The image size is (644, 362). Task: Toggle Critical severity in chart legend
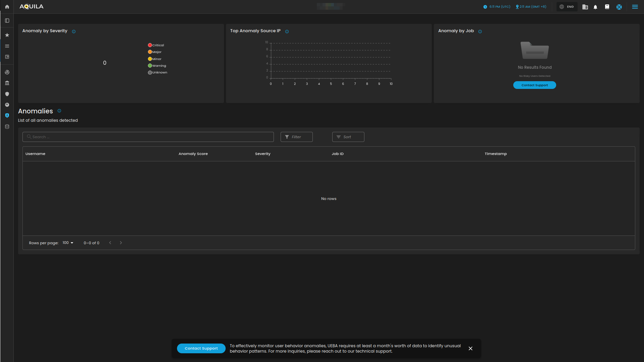coord(156,45)
